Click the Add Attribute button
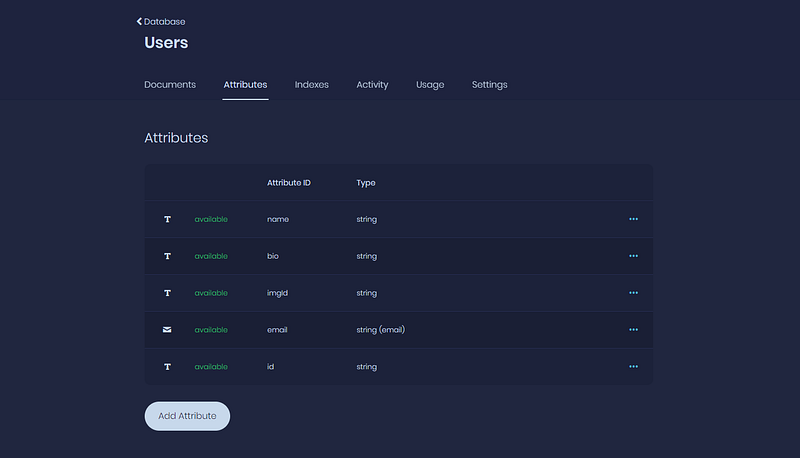Screen dimensions: 800x458 pos(187,416)
